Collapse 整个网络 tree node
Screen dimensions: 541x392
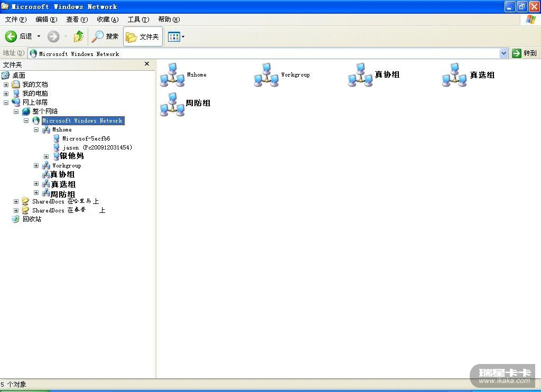tap(16, 111)
